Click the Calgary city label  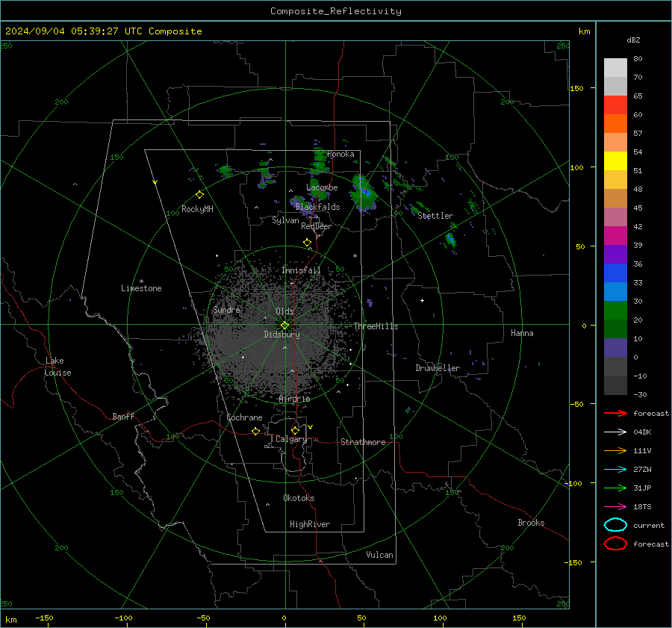[291, 439]
